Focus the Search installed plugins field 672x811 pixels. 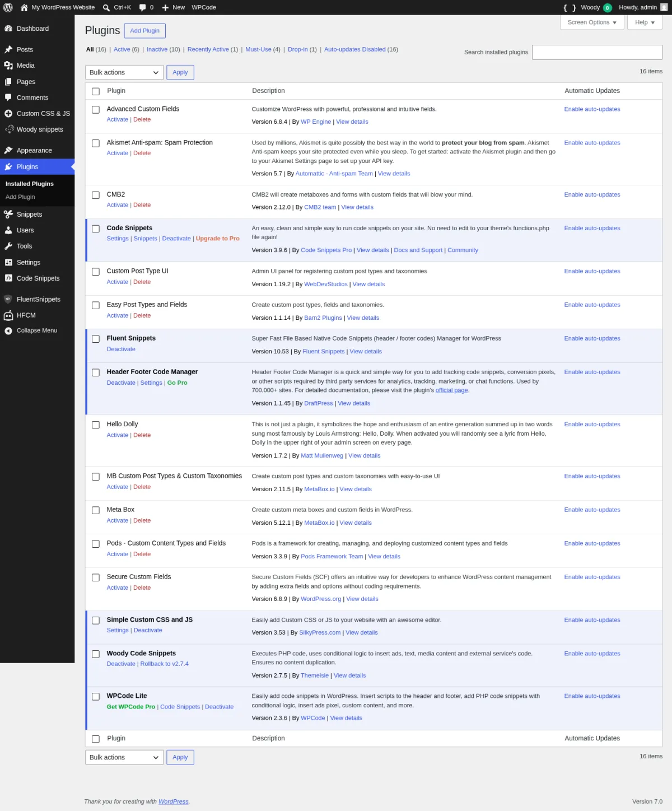point(597,52)
